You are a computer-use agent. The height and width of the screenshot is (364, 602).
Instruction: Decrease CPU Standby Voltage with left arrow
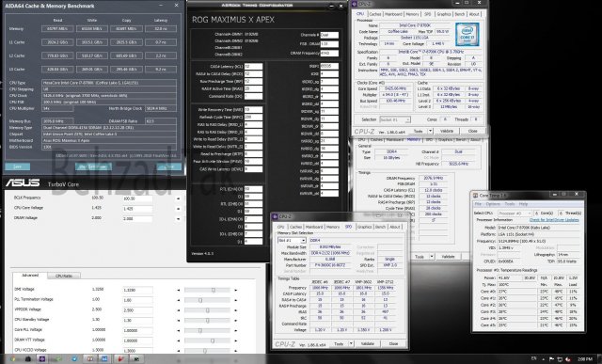click(x=179, y=320)
